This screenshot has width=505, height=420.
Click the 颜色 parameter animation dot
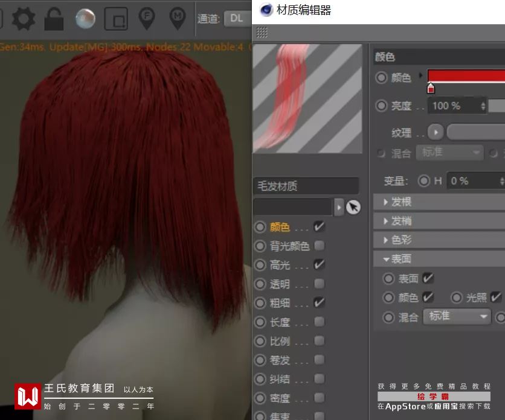tap(381, 78)
